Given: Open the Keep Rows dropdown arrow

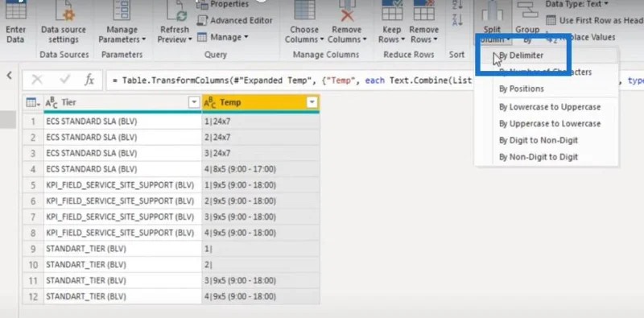Looking at the screenshot, I should click(x=403, y=40).
